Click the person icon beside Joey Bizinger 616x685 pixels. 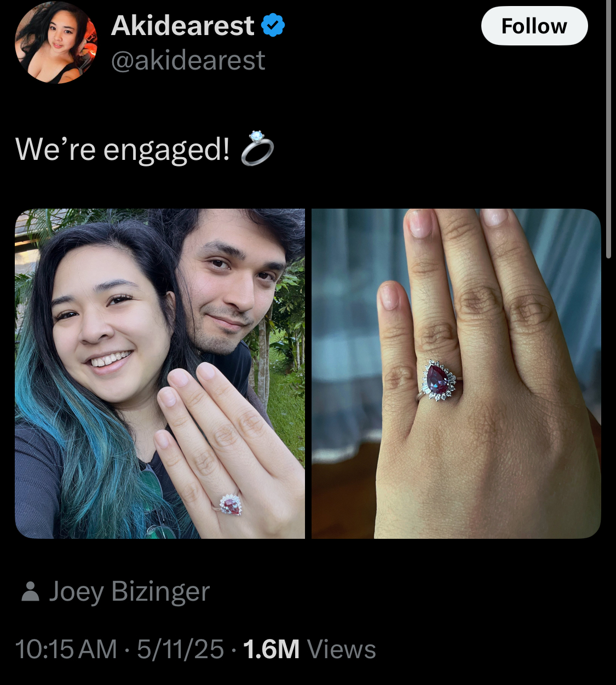pos(30,591)
